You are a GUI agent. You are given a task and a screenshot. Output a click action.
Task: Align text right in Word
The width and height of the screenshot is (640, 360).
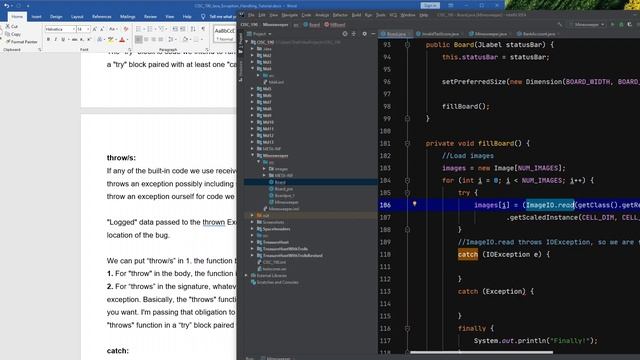click(153, 39)
